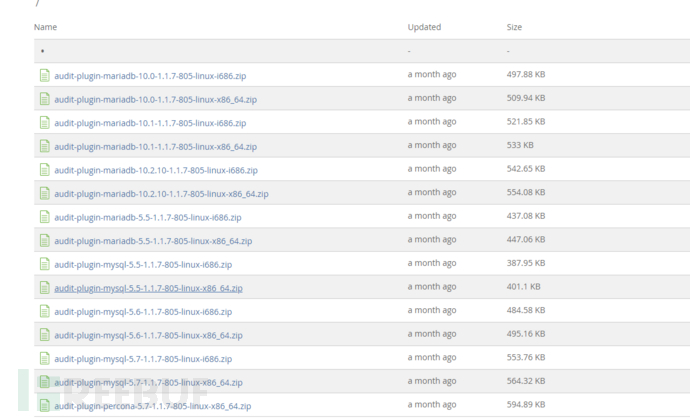Select audit-plugin-mysql-5.6-1.1.7-805-linux-i686.zip
The image size is (690, 418).
(143, 312)
